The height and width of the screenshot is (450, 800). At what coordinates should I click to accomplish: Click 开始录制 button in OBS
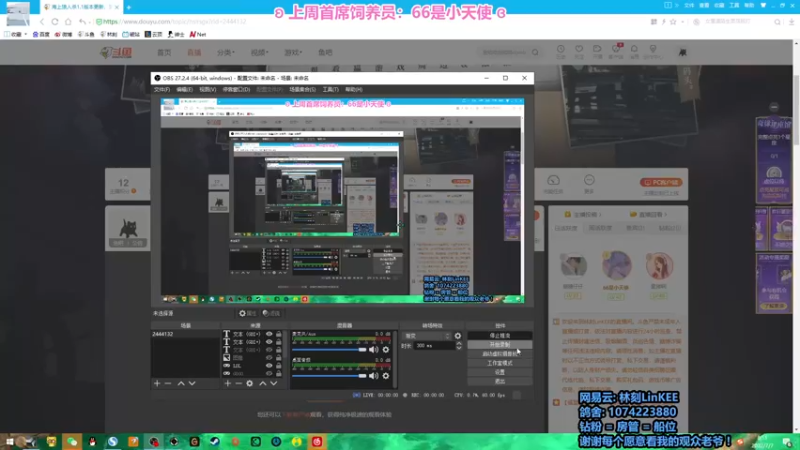pyautogui.click(x=499, y=345)
